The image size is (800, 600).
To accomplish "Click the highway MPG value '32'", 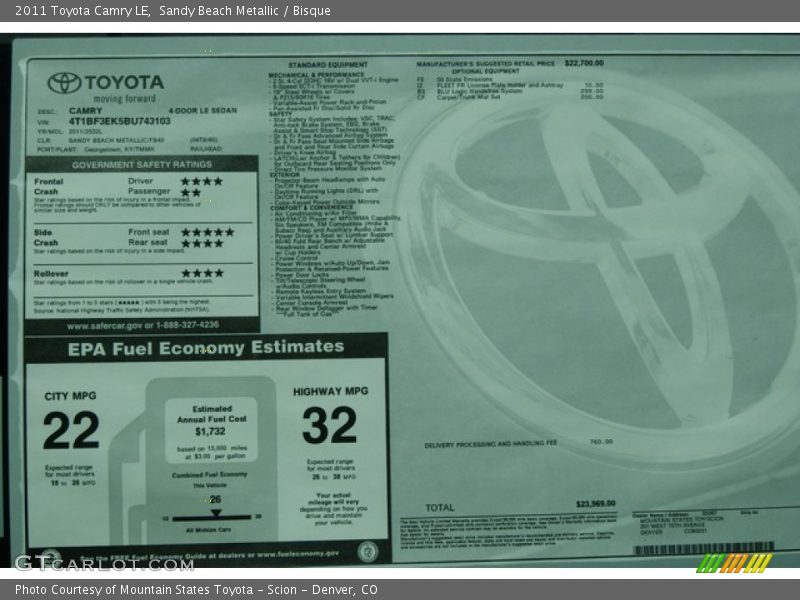I will 330,424.
